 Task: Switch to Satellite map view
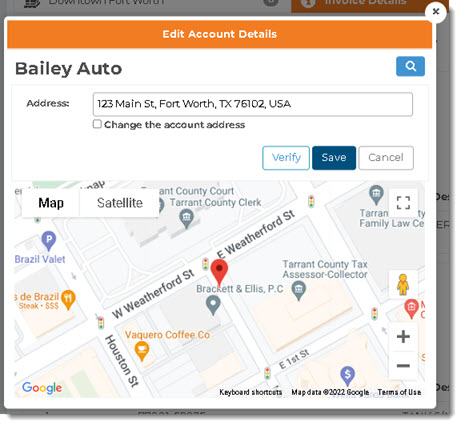click(x=119, y=203)
